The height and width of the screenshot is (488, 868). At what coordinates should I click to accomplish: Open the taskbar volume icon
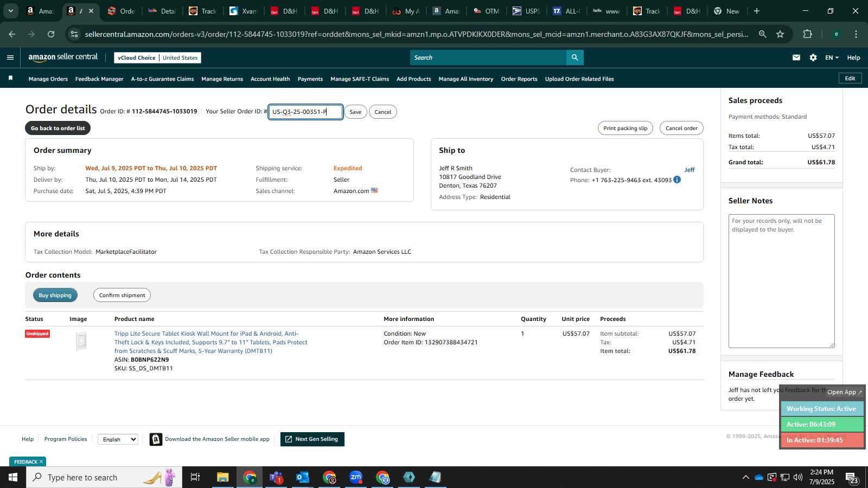tap(798, 477)
